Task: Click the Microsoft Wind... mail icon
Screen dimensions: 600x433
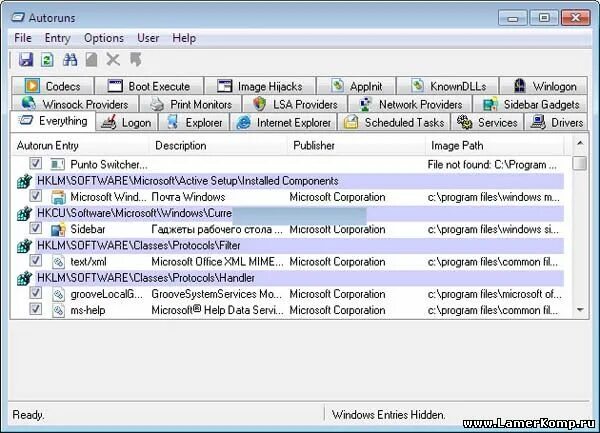Action: coord(58,197)
